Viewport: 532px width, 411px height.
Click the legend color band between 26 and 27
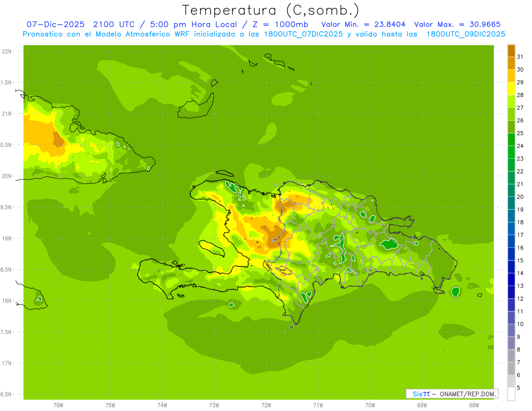[511, 114]
